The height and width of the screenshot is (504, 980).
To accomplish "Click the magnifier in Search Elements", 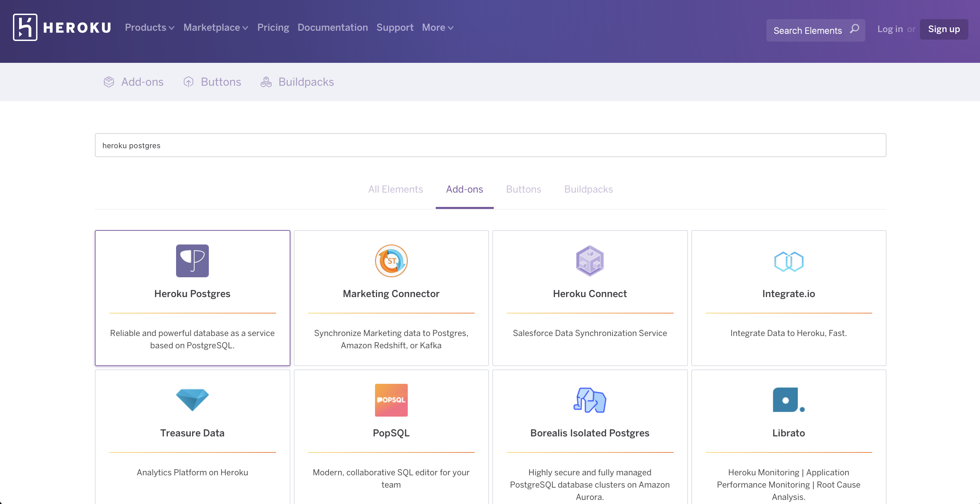I will click(x=854, y=30).
